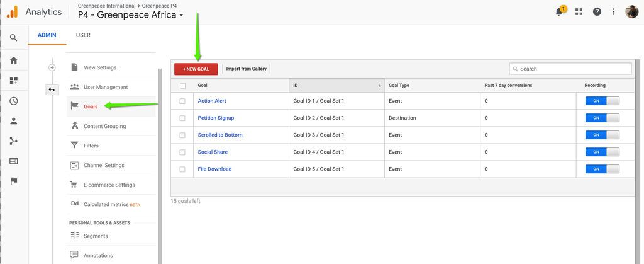The width and height of the screenshot is (644, 264).
Task: Open the Petition Signup goal link
Action: coord(216,118)
